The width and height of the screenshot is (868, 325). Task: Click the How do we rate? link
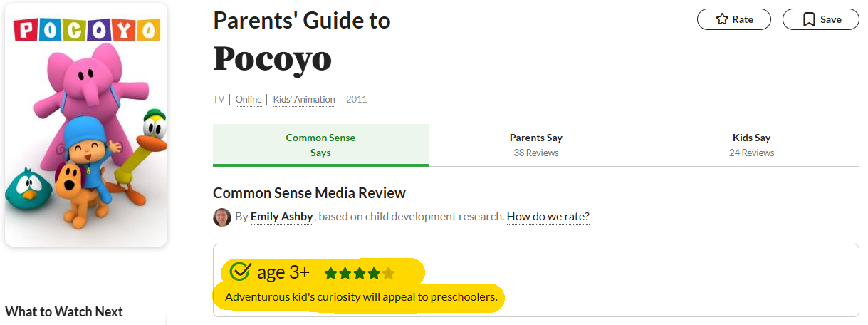(x=548, y=217)
